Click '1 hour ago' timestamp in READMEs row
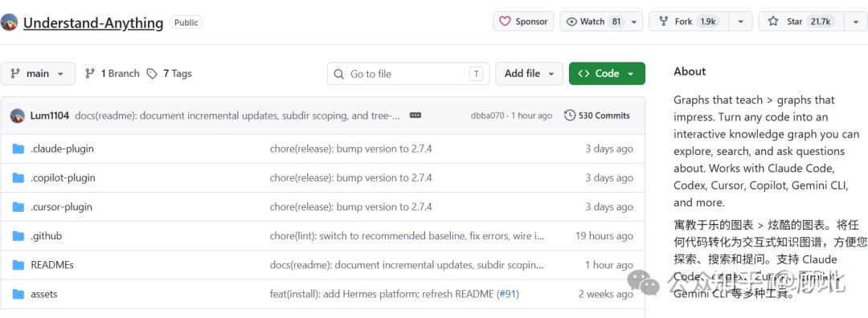Image resolution: width=868 pixels, height=318 pixels. [x=609, y=265]
